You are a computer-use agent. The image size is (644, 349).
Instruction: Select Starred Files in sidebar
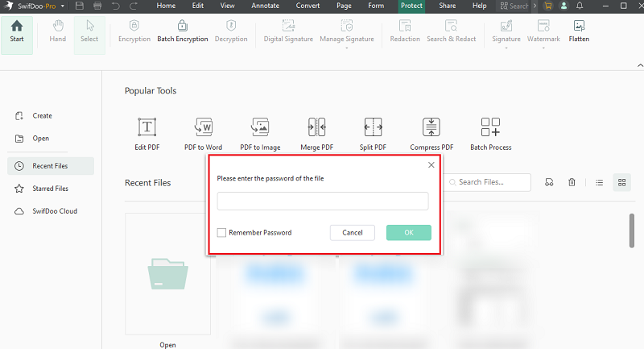(x=42, y=189)
